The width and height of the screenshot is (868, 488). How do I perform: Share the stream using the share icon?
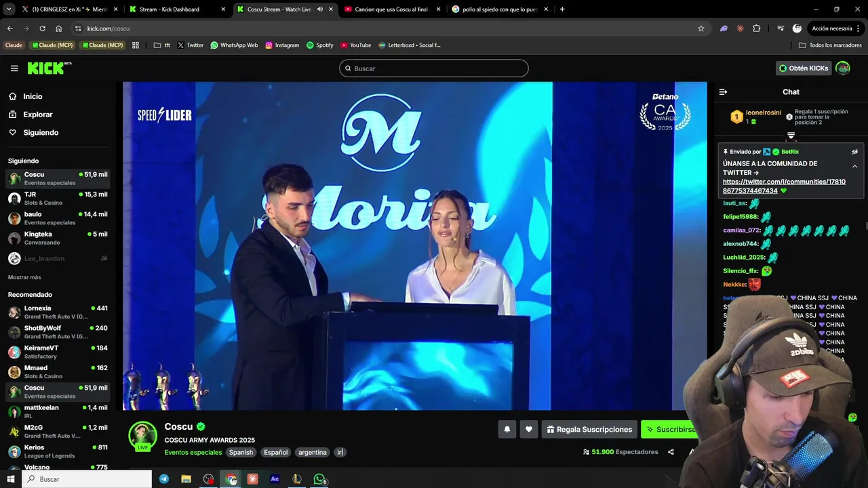(671, 452)
